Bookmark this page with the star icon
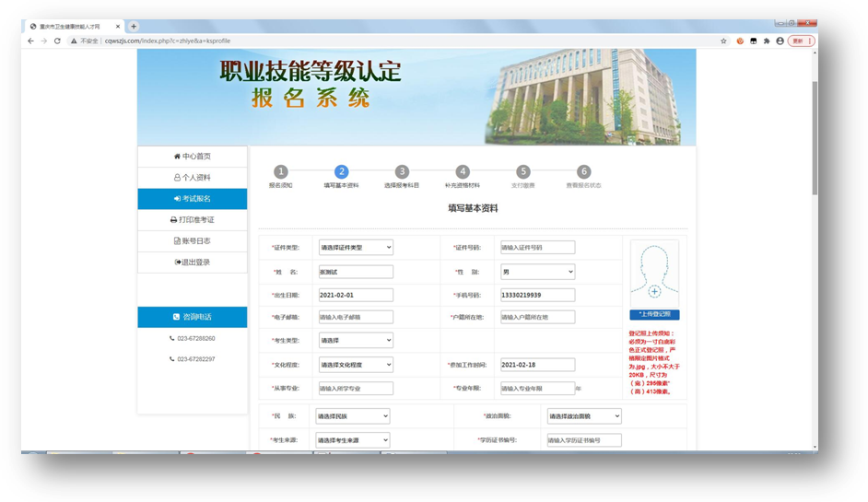The width and height of the screenshot is (868, 502). (x=723, y=41)
